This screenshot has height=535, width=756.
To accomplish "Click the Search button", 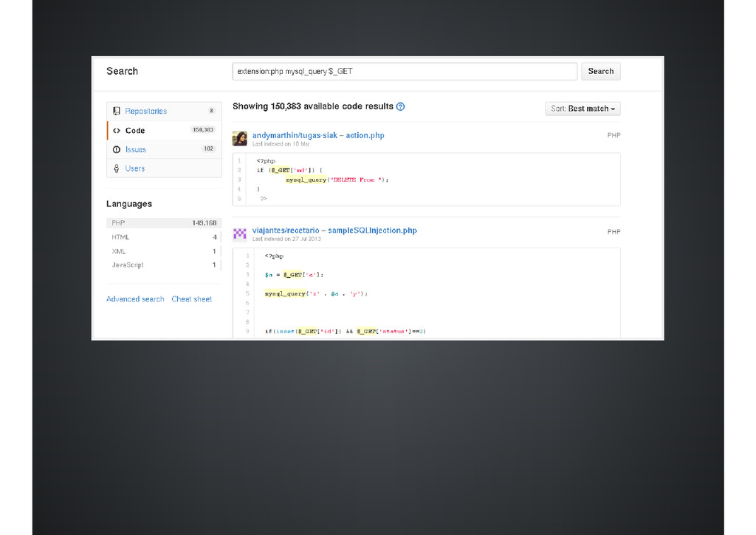I will click(601, 72).
